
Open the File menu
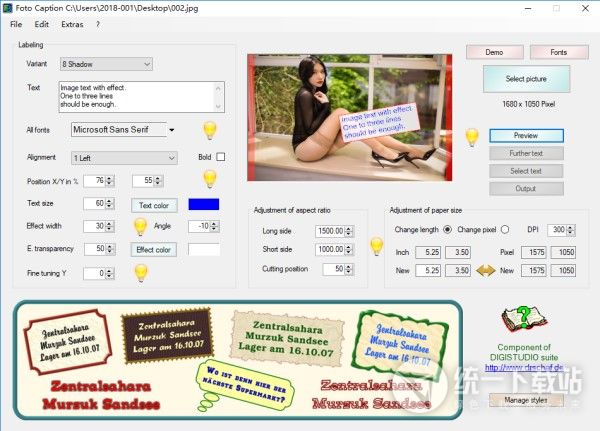click(16, 23)
